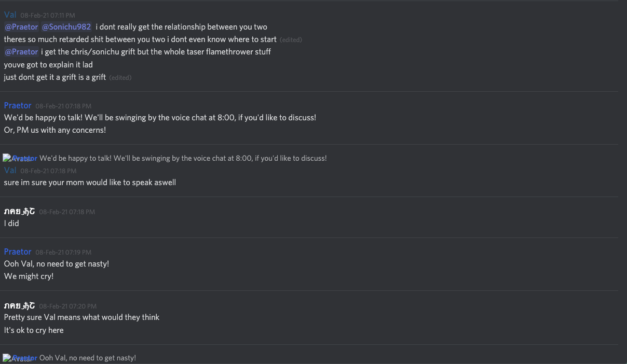Click the @Praetor mention before @Sonichu982
Screen dimensions: 627x364
(21, 27)
